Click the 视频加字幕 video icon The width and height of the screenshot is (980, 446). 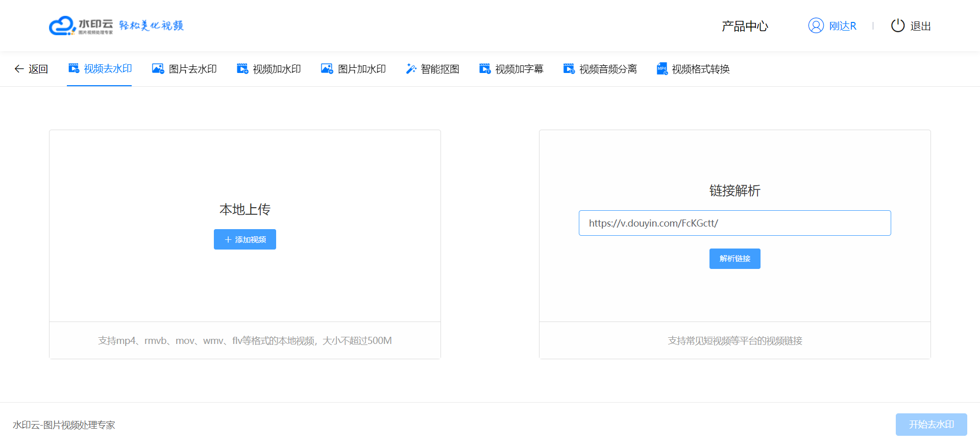(x=485, y=68)
